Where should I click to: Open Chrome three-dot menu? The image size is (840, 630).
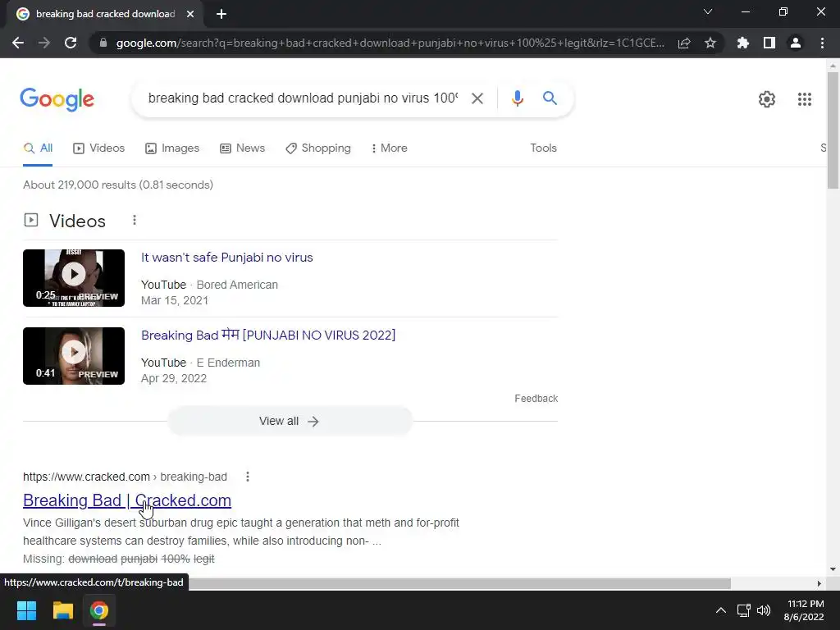(x=822, y=43)
